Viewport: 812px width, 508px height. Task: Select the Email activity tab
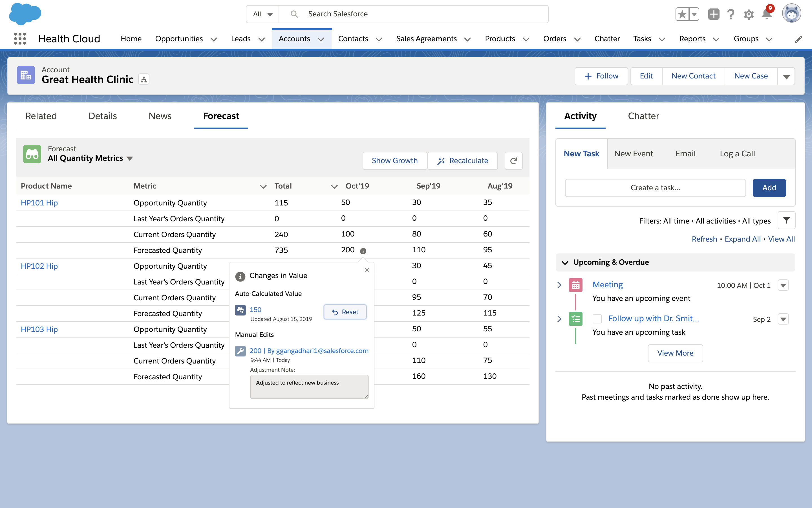[685, 154]
